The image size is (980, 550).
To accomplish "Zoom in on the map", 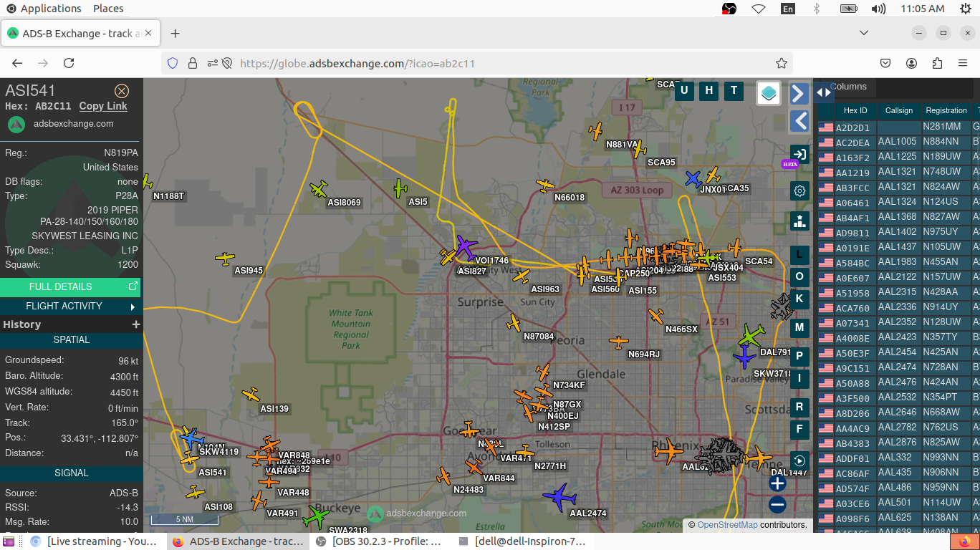I will [777, 483].
